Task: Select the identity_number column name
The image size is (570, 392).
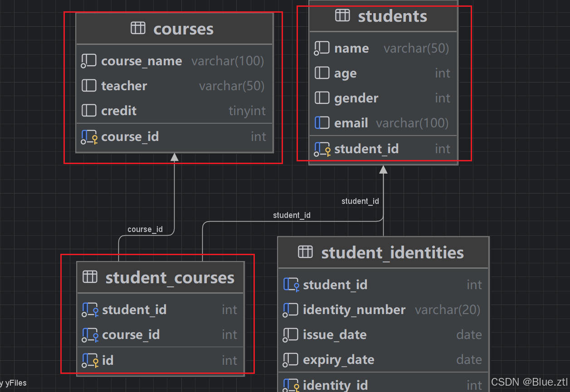Action: click(354, 310)
